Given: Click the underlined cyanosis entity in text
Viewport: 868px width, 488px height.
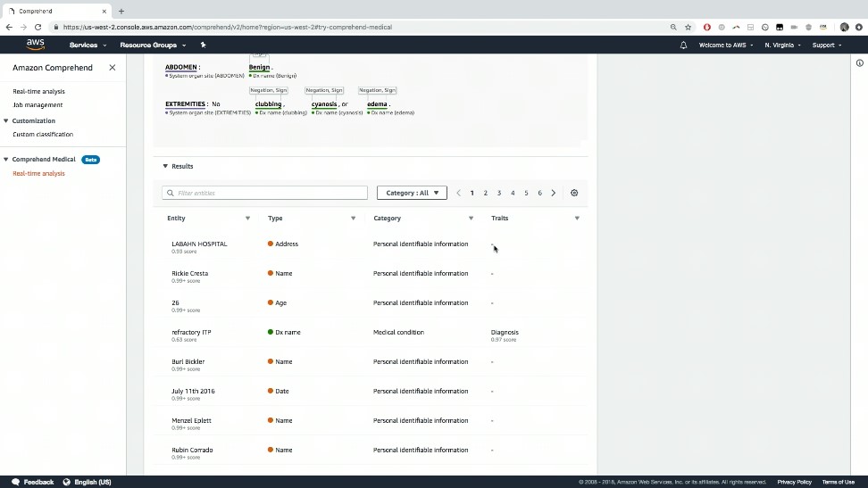Looking at the screenshot, I should point(324,104).
